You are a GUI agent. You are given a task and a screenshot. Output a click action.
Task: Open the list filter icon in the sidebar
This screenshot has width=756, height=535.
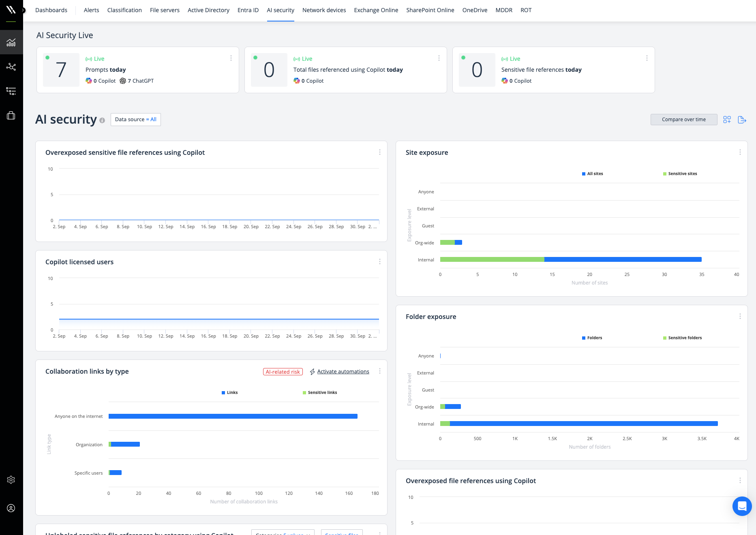pyautogui.click(x=11, y=91)
